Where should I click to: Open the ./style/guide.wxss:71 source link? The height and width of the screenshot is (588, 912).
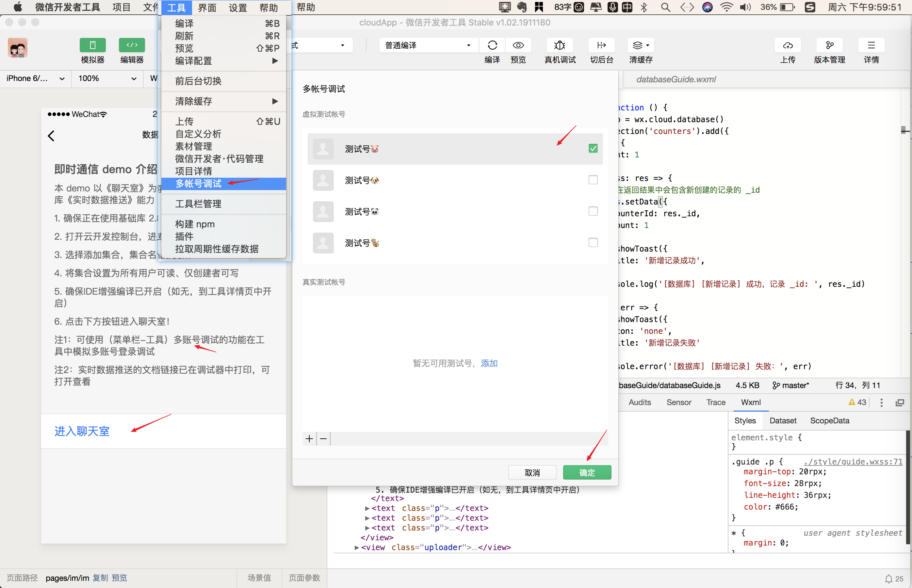[x=853, y=462]
